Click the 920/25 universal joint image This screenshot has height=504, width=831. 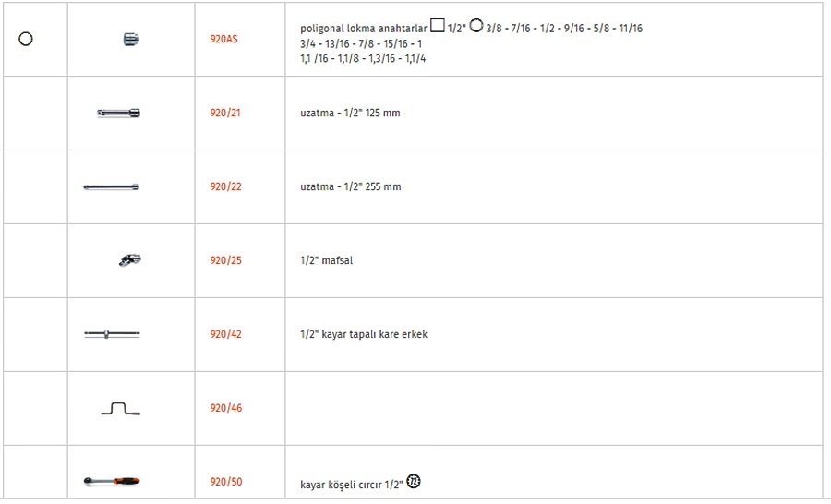point(130,260)
